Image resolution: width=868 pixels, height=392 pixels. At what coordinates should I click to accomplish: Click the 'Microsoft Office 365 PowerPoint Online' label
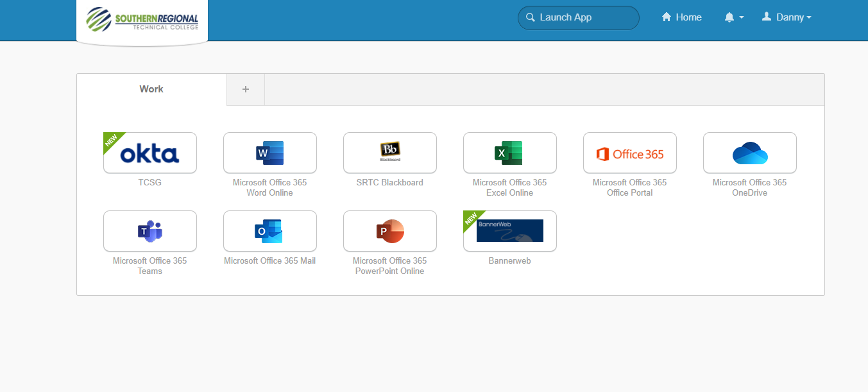click(x=390, y=266)
